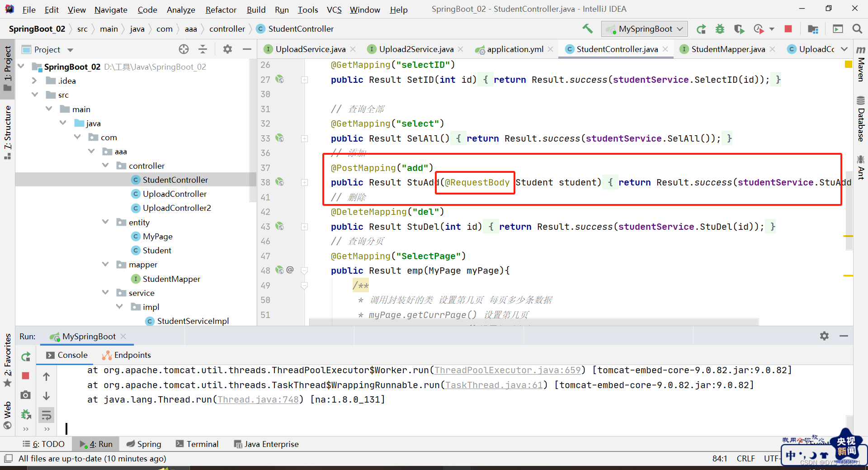This screenshot has height=470, width=868.
Task: Collapse the controller package
Action: (105, 166)
